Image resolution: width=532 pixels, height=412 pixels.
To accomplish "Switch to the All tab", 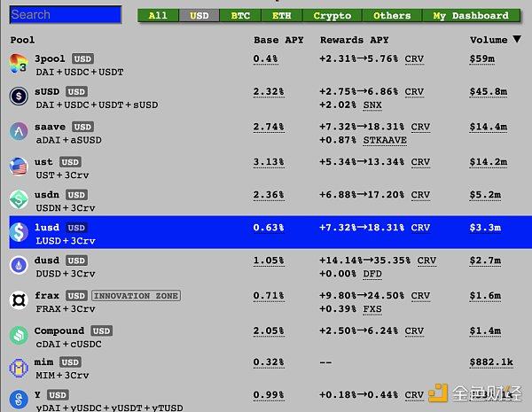I will 158,16.
